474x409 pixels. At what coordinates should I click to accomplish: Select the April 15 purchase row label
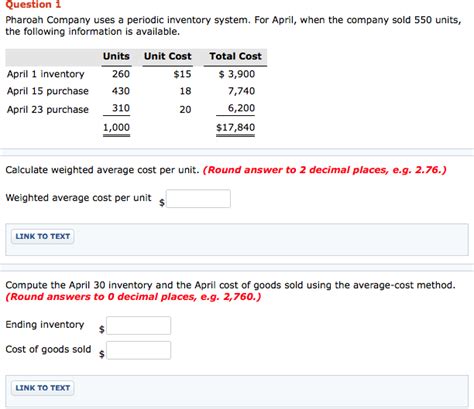[x=48, y=91]
